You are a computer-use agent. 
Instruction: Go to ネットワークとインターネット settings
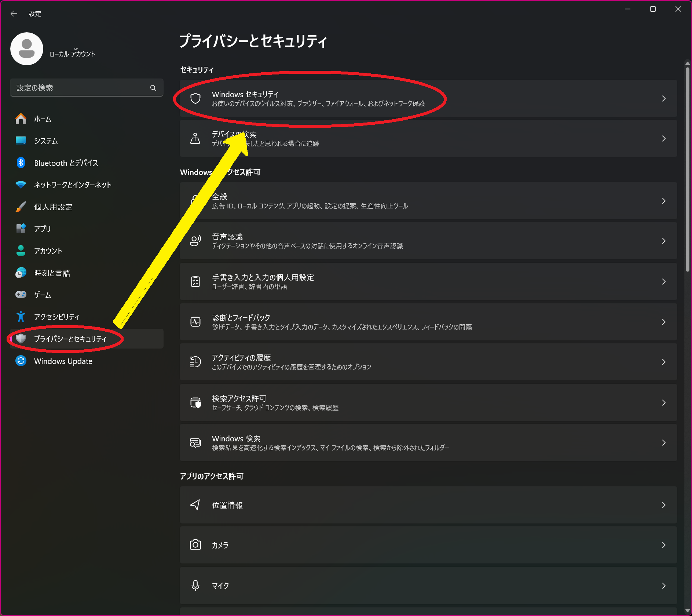coord(73,185)
